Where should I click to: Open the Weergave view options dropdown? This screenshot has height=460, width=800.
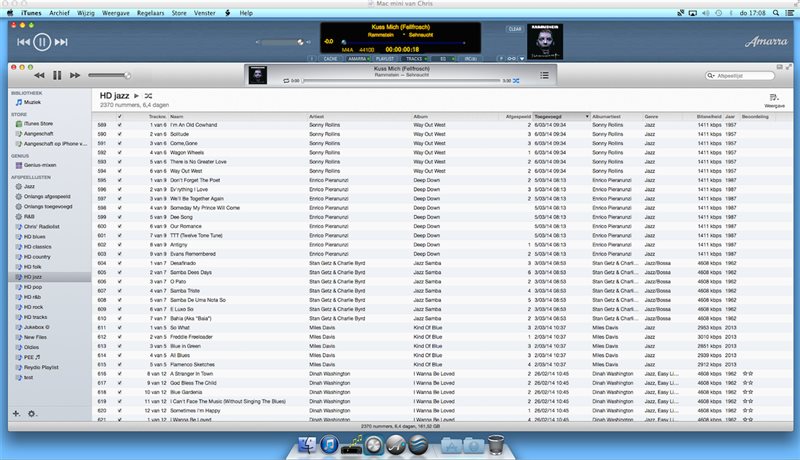(774, 99)
